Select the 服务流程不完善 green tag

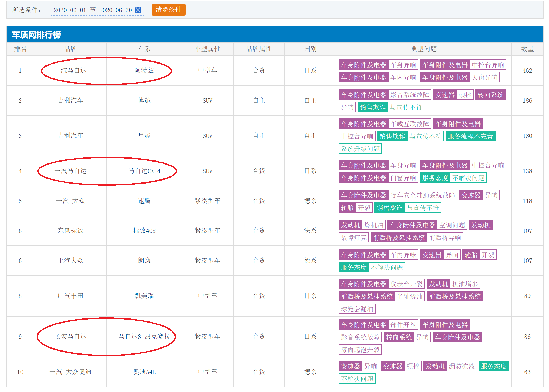tap(470, 136)
